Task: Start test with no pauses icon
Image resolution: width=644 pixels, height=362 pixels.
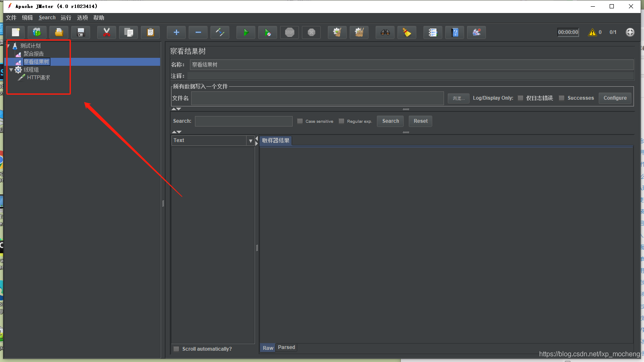Action: click(x=267, y=32)
